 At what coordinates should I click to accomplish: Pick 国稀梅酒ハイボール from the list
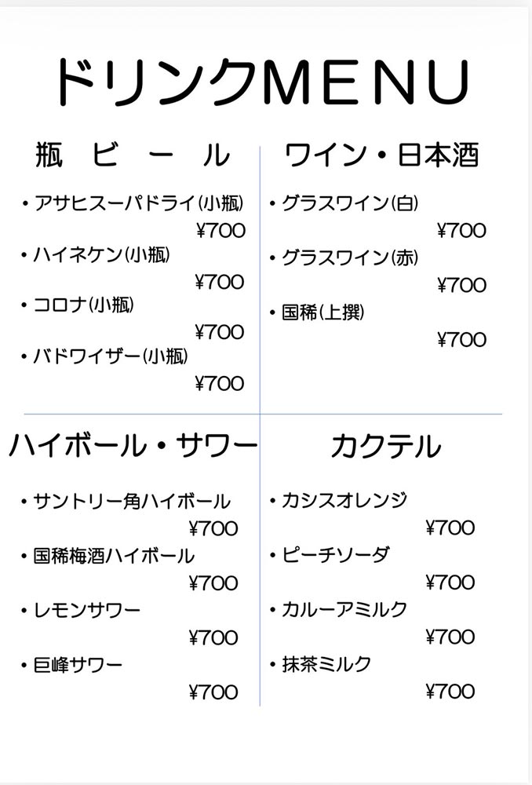pyautogui.click(x=114, y=556)
